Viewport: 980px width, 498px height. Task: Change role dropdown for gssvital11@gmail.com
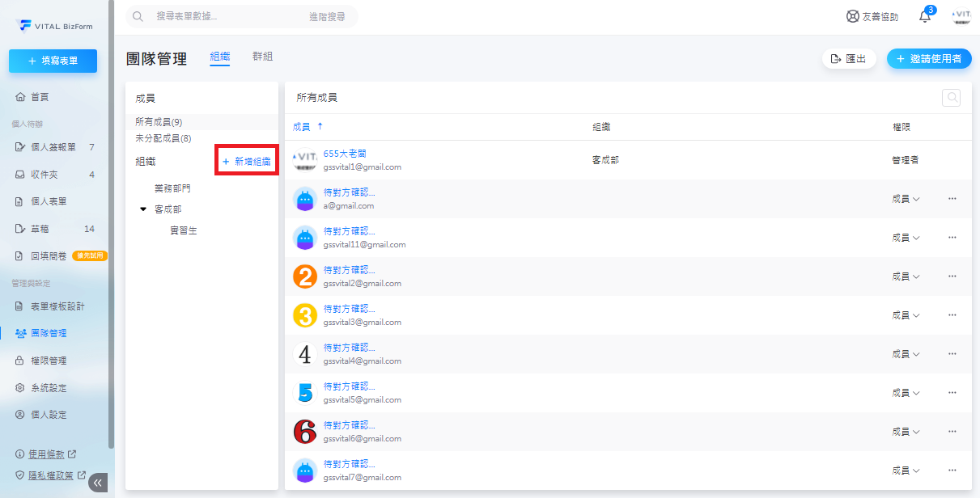pos(906,238)
